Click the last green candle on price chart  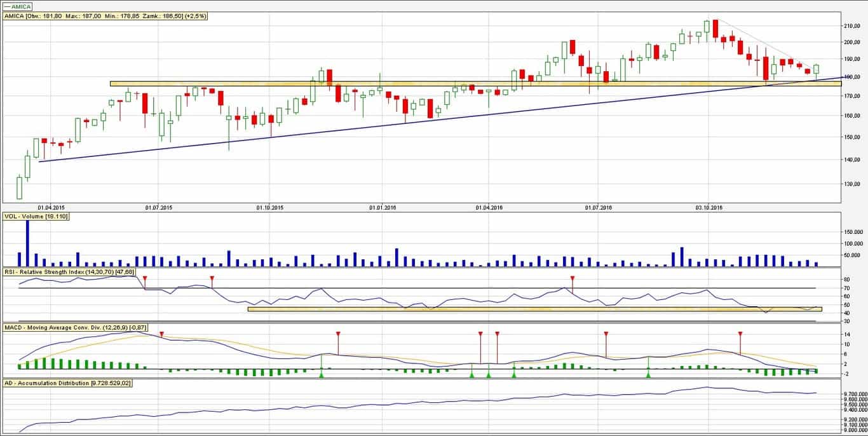[816, 69]
